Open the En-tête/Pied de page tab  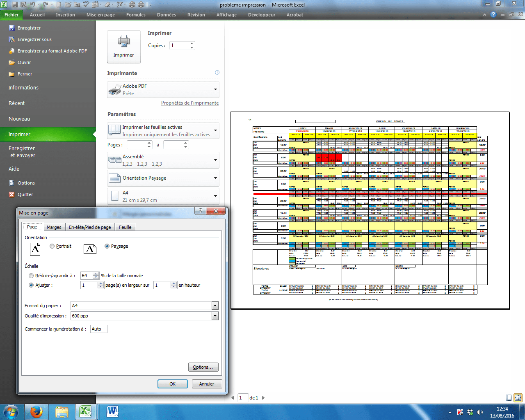tap(90, 227)
